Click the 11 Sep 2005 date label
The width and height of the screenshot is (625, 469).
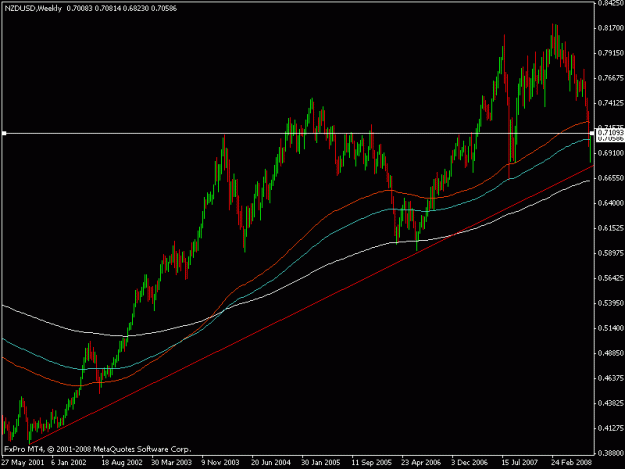tap(371, 463)
